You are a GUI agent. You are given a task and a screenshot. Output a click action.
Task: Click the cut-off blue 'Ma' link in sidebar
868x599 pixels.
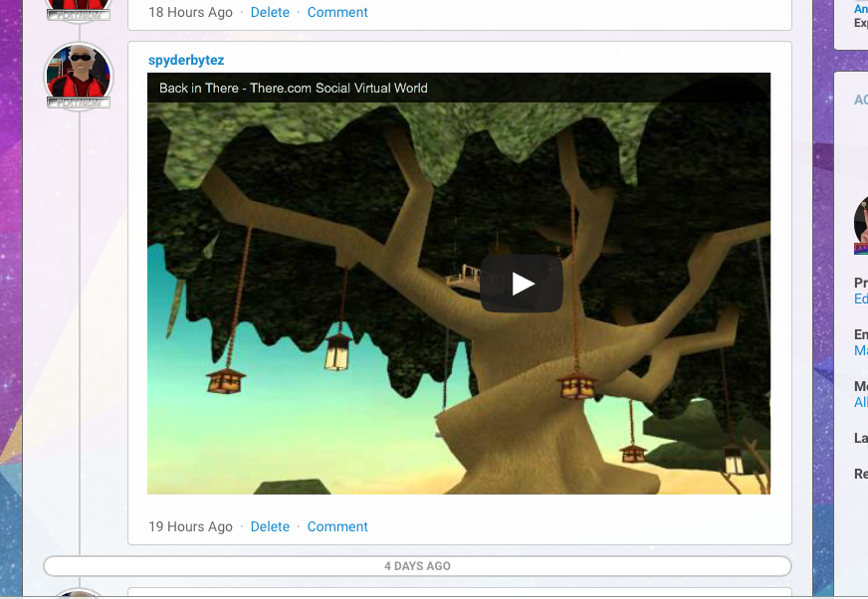(x=860, y=350)
